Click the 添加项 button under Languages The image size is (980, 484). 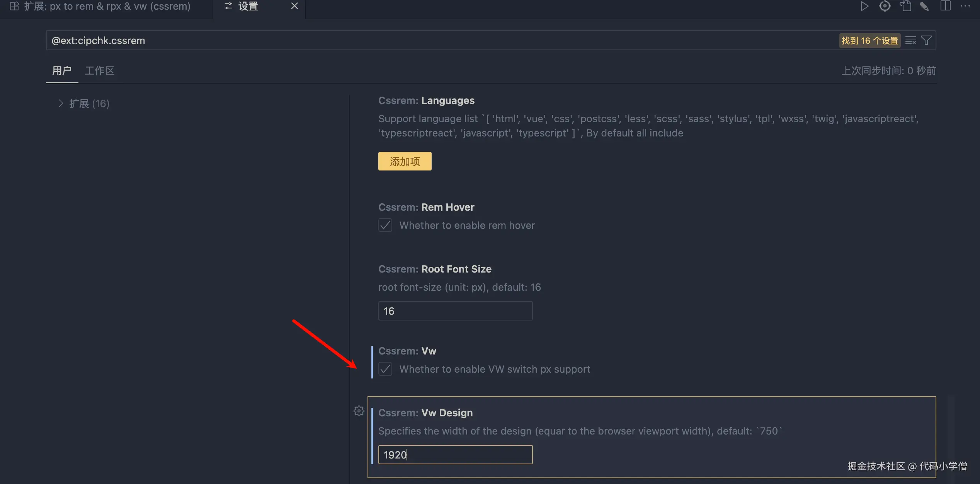click(405, 161)
